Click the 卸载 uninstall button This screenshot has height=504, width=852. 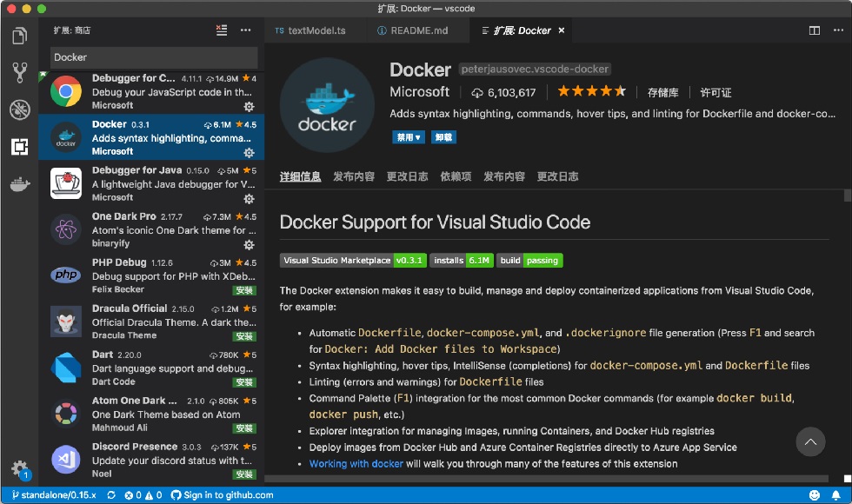443,137
